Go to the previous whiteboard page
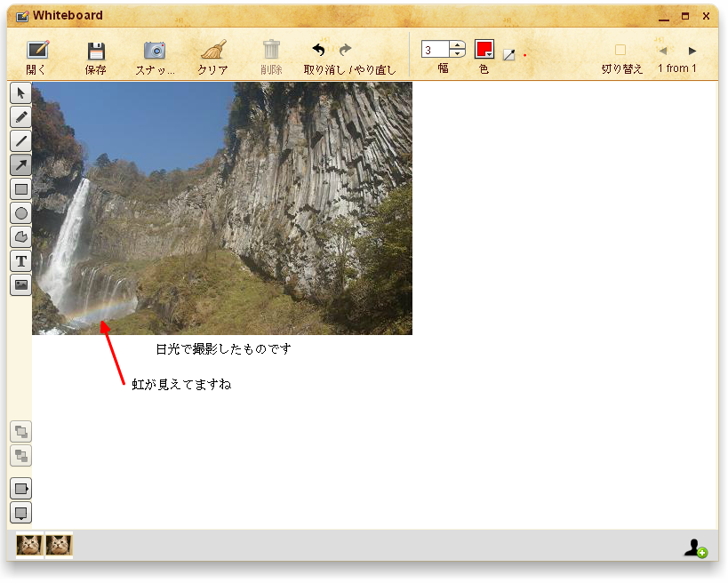Image resolution: width=728 pixels, height=583 pixels. [663, 51]
